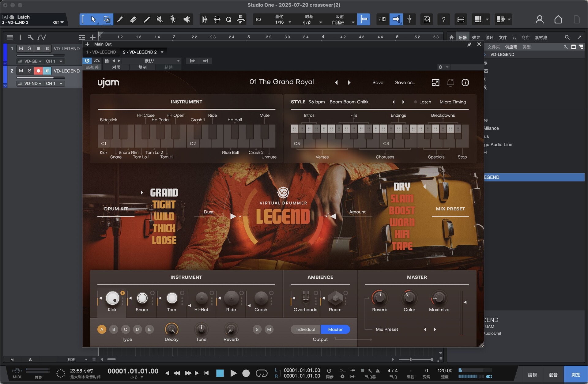This screenshot has height=384, width=588.
Task: Open plugin preset 默认 dropdown
Action: (x=151, y=61)
